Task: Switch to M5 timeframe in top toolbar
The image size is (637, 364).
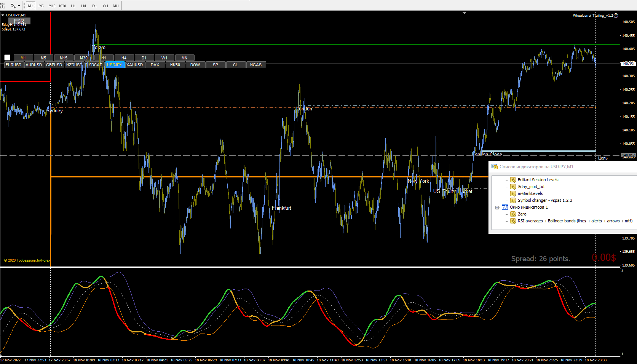Action: coord(41,6)
